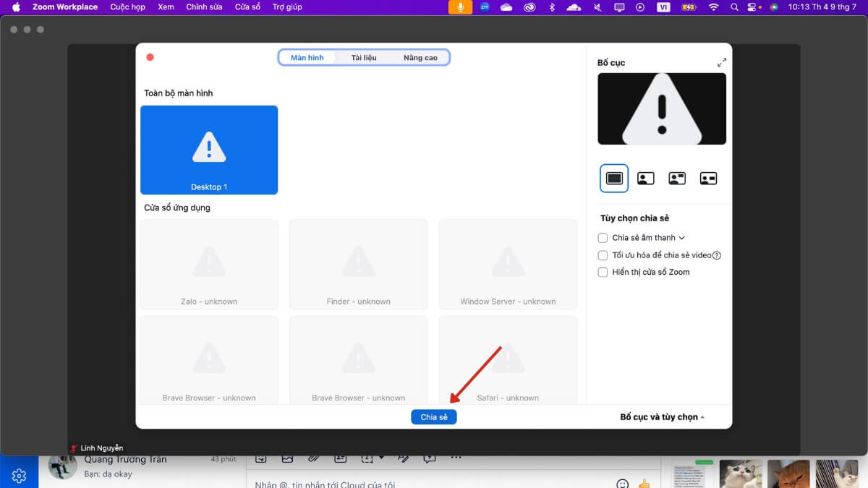Image resolution: width=868 pixels, height=488 pixels.
Task: Check Tối ưu hóa để chia sẻ video
Action: coord(603,255)
